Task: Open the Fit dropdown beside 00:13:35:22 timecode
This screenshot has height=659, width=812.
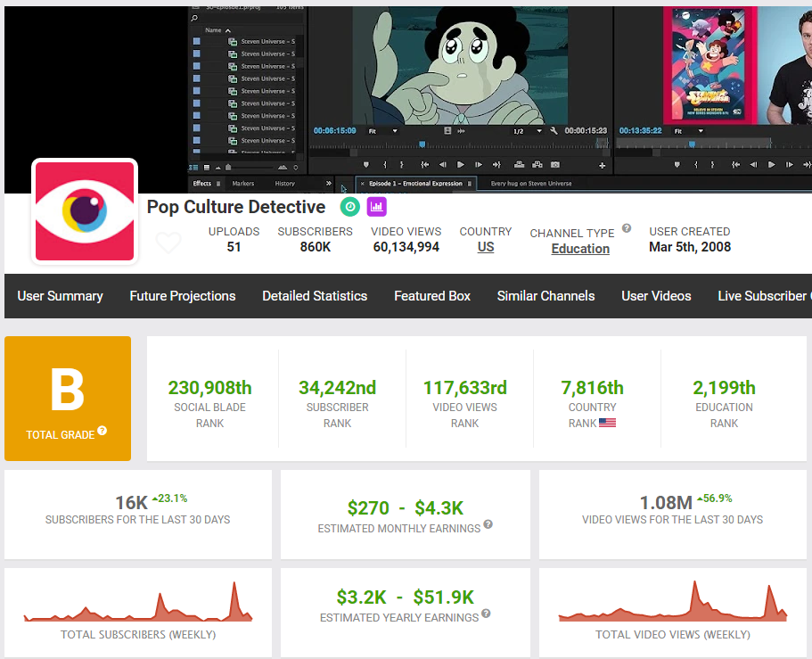Action: coord(689,131)
